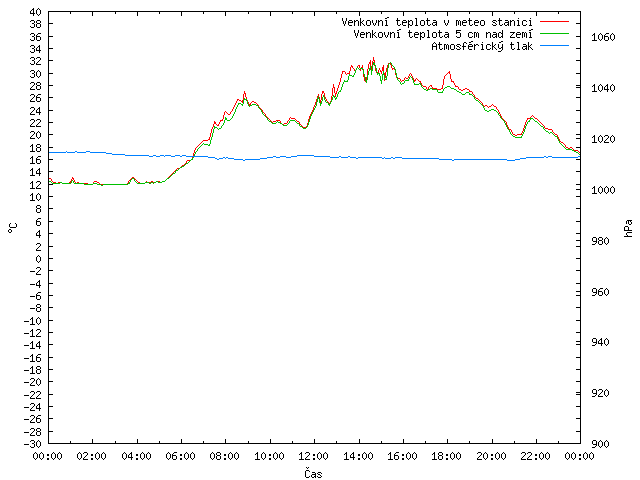Screen dimensions: 640x480
Task: Click the pressure tick label '1000'
Action: pyautogui.click(x=603, y=190)
